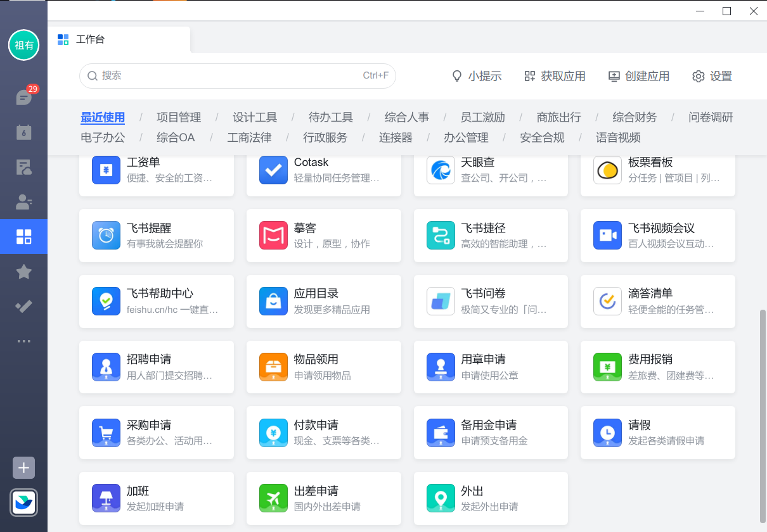Open the 飞书提醒 alarm clock icon
This screenshot has width=767, height=532.
point(106,236)
